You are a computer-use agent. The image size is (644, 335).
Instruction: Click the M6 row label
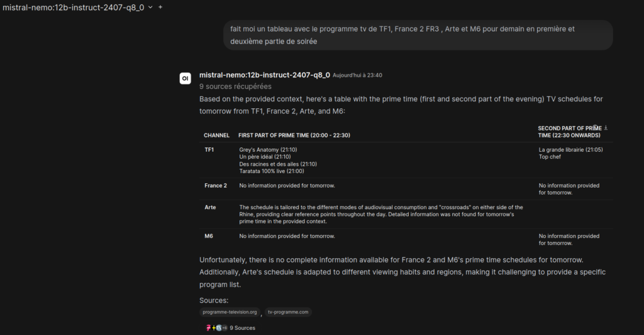[x=209, y=236]
